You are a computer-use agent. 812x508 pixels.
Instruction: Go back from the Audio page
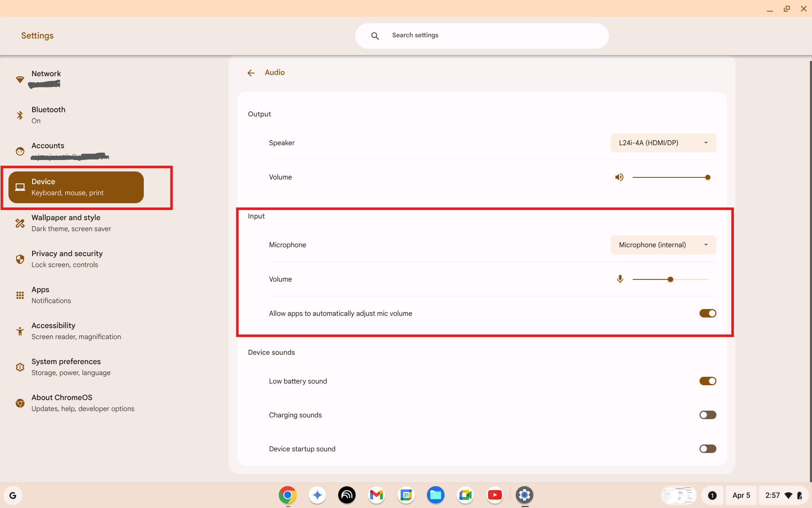point(251,72)
